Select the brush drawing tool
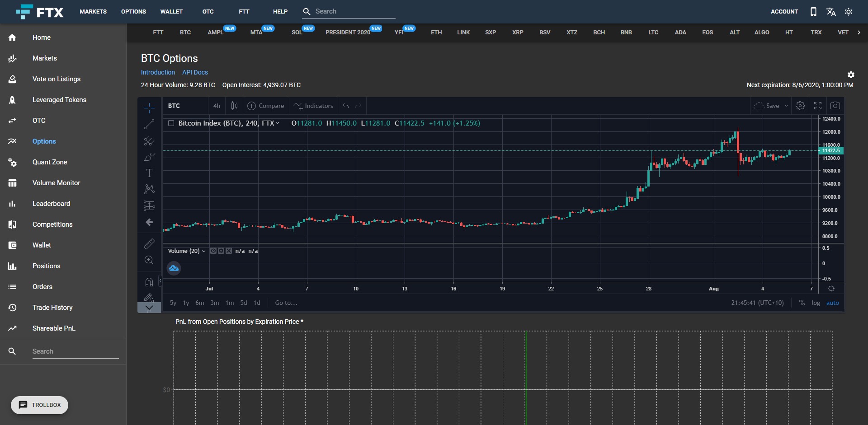Image resolution: width=868 pixels, height=425 pixels. click(149, 157)
